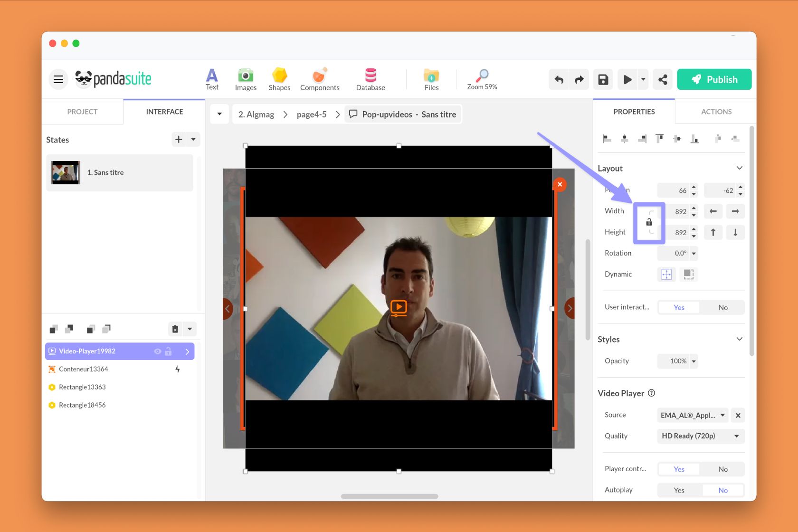Switch to the Project tab
Image resolution: width=798 pixels, height=532 pixels.
tap(82, 111)
